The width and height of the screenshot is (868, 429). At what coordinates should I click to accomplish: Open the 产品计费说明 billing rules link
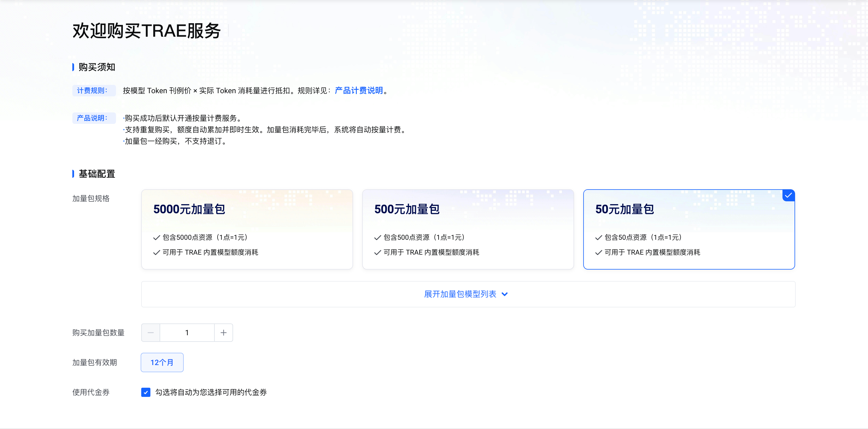tap(359, 91)
